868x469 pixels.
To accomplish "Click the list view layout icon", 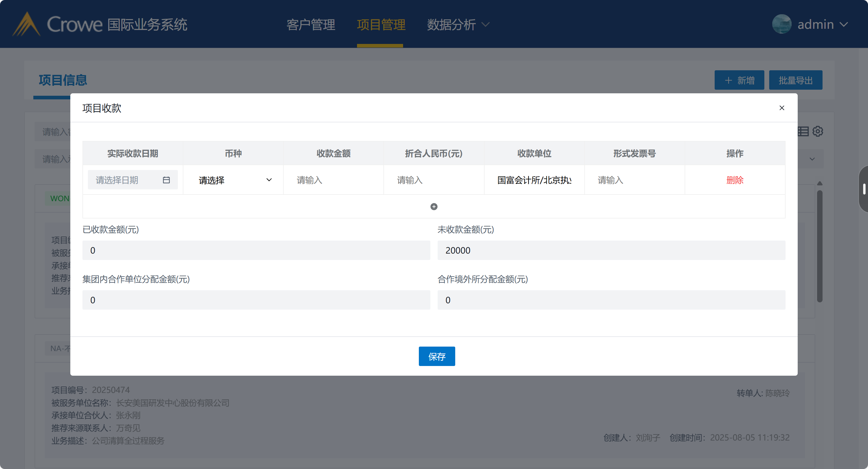I will pos(803,131).
